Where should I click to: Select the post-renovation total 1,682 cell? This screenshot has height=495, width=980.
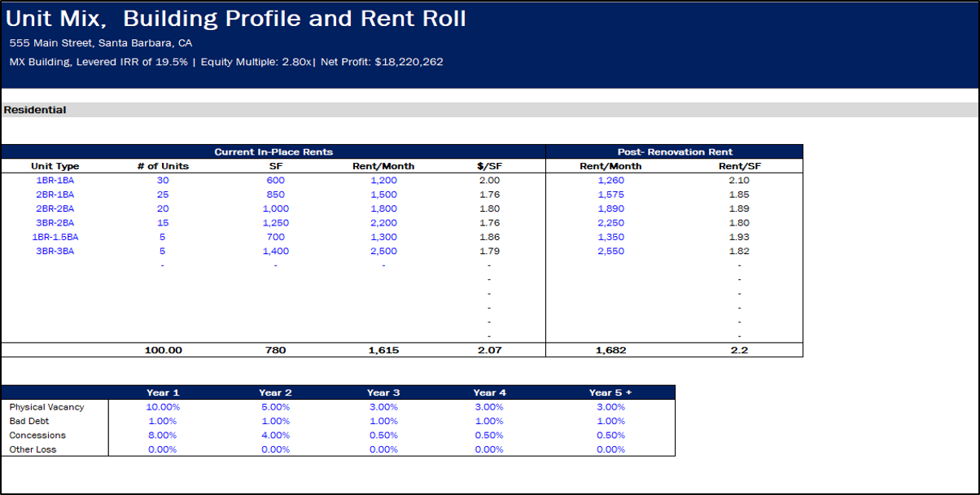point(610,350)
